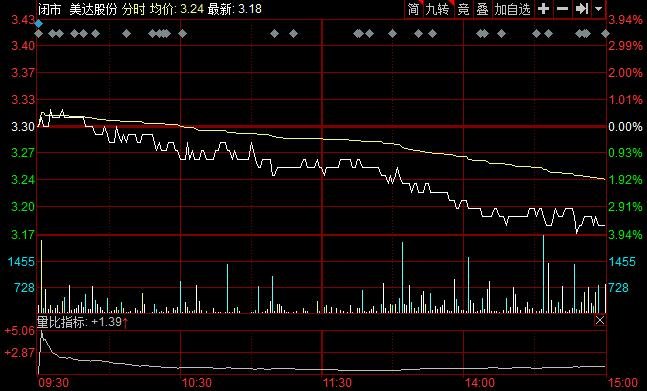Toggle the 九转 indicator button

coord(437,9)
